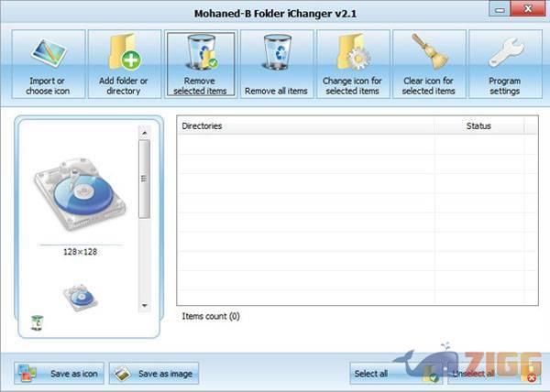Click the Select all button
Screen dimensions: 550x392
point(396,374)
